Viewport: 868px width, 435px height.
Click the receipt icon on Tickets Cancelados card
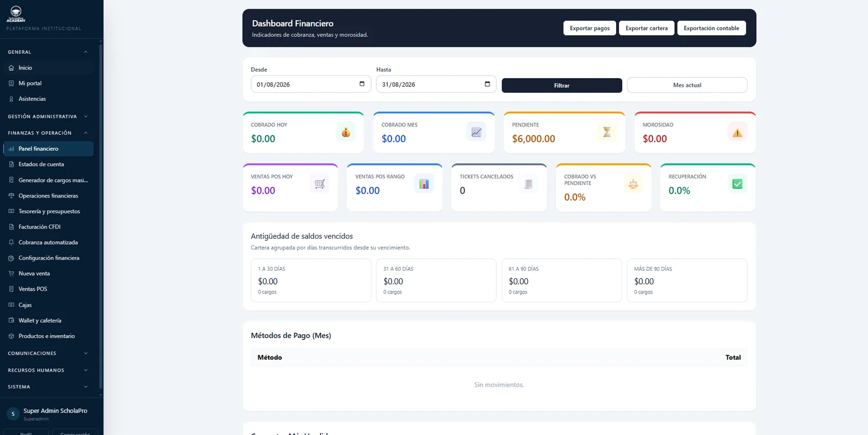tap(528, 184)
